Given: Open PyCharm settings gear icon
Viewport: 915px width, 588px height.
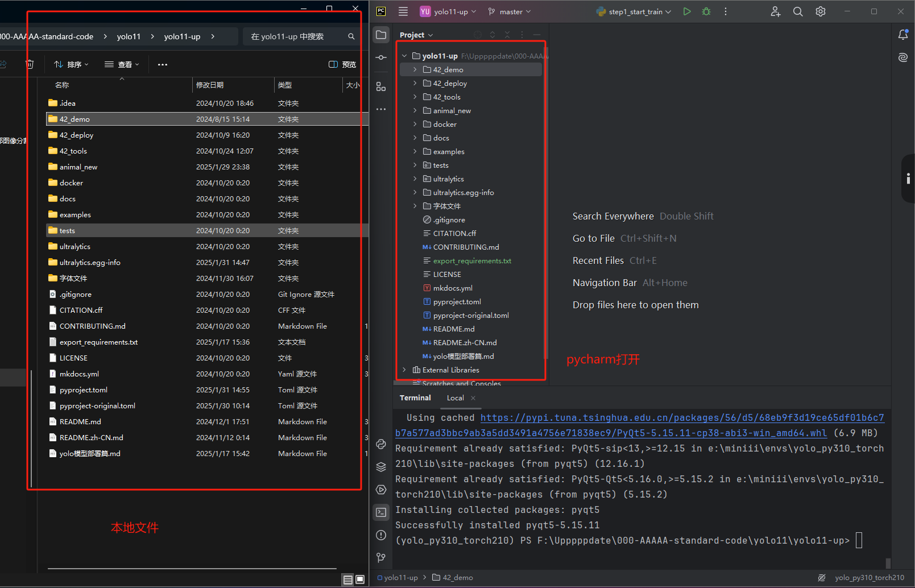Looking at the screenshot, I should (821, 11).
